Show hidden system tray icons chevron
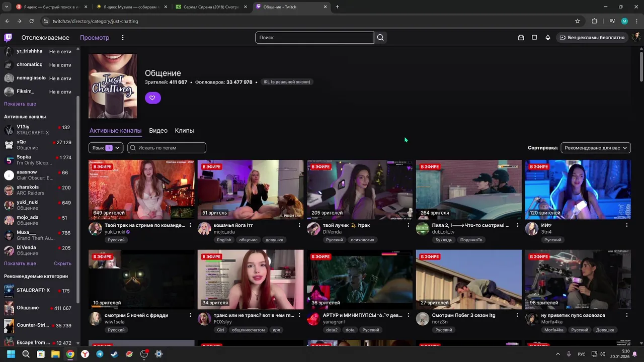 [x=557, y=354]
